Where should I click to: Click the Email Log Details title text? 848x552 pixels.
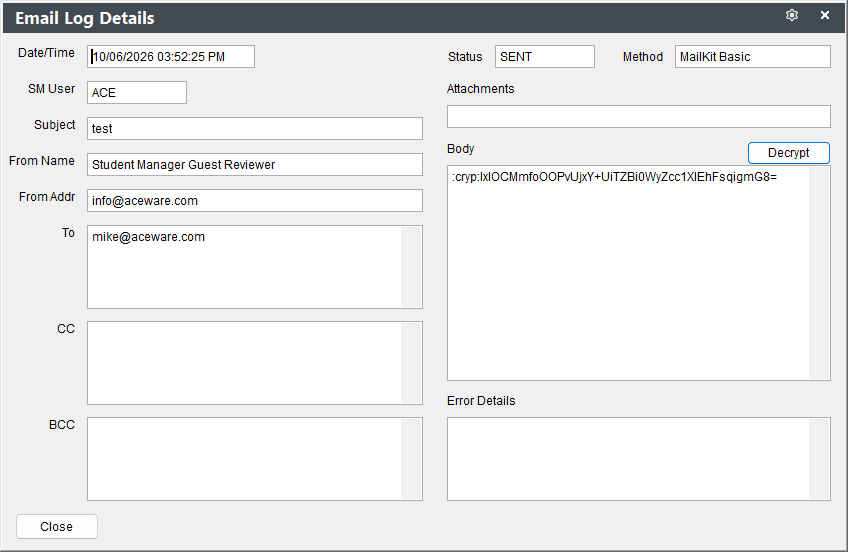pyautogui.click(x=85, y=18)
